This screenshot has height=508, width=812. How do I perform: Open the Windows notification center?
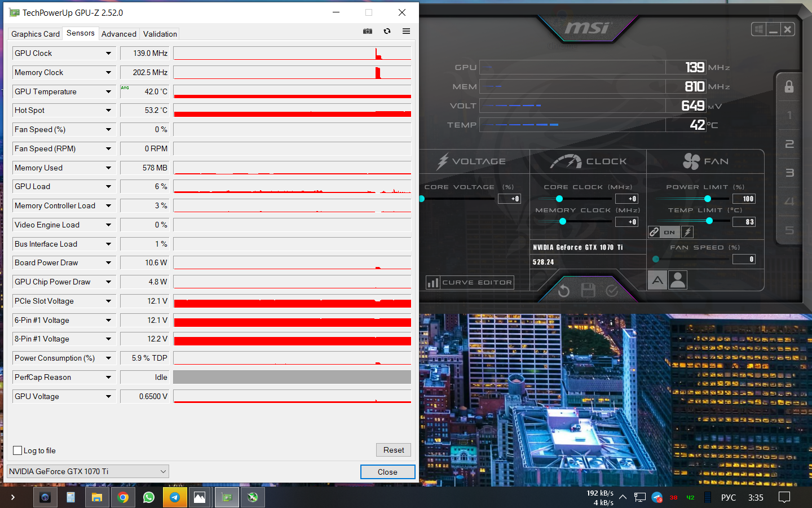point(784,497)
